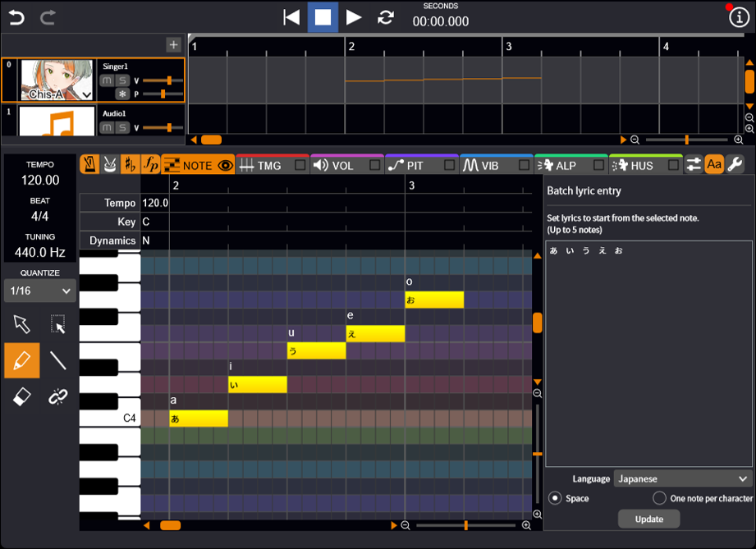Select the Pencil draw tool
Screen dimensions: 756x549
21,360
